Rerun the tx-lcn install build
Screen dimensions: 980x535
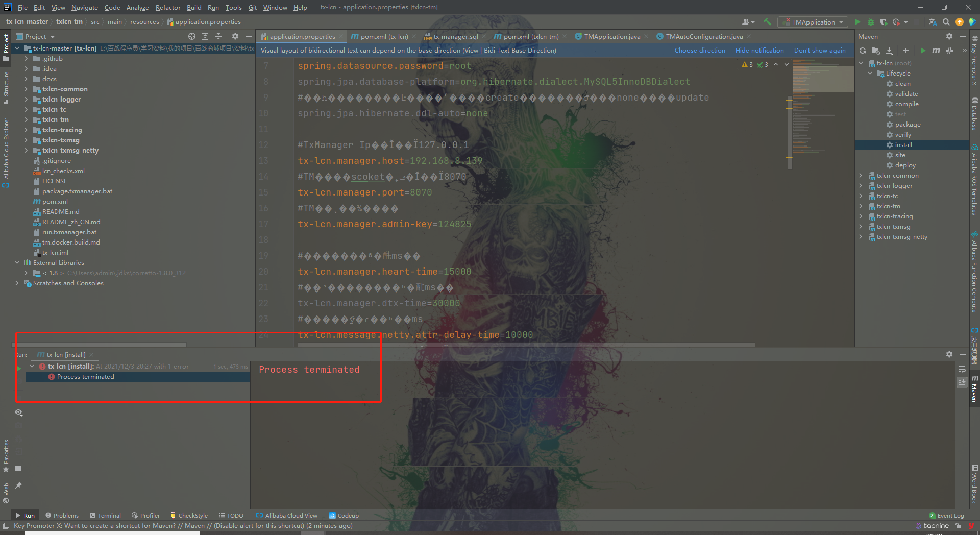click(x=19, y=368)
